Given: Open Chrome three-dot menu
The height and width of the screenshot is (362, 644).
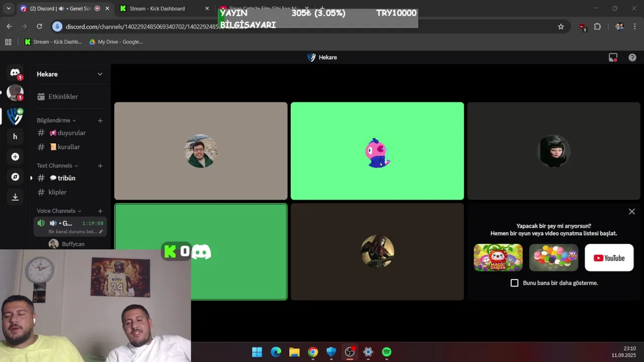Looking at the screenshot, I should click(634, 27).
